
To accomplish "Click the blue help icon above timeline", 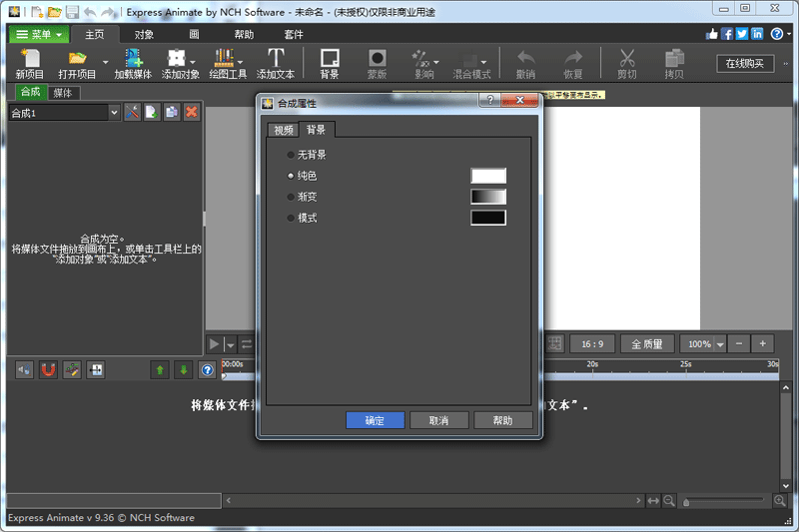I will pyautogui.click(x=208, y=370).
